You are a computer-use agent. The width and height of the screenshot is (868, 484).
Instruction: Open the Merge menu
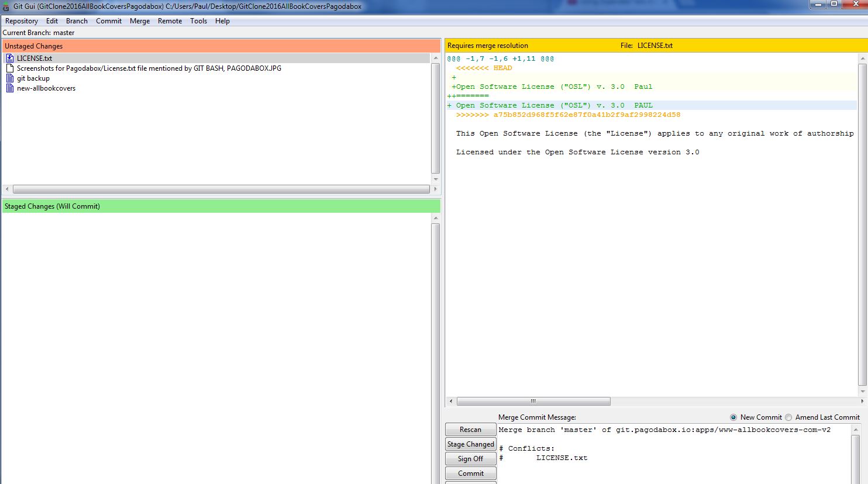[140, 21]
